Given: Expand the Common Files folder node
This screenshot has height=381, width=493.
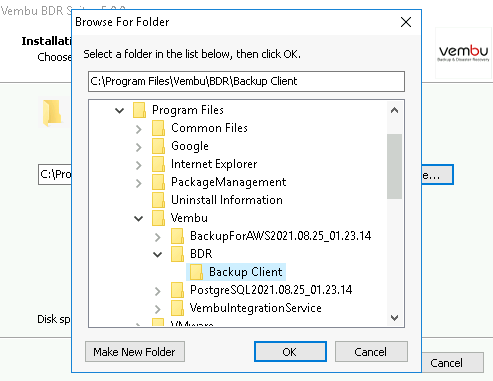Looking at the screenshot, I should pos(139,129).
